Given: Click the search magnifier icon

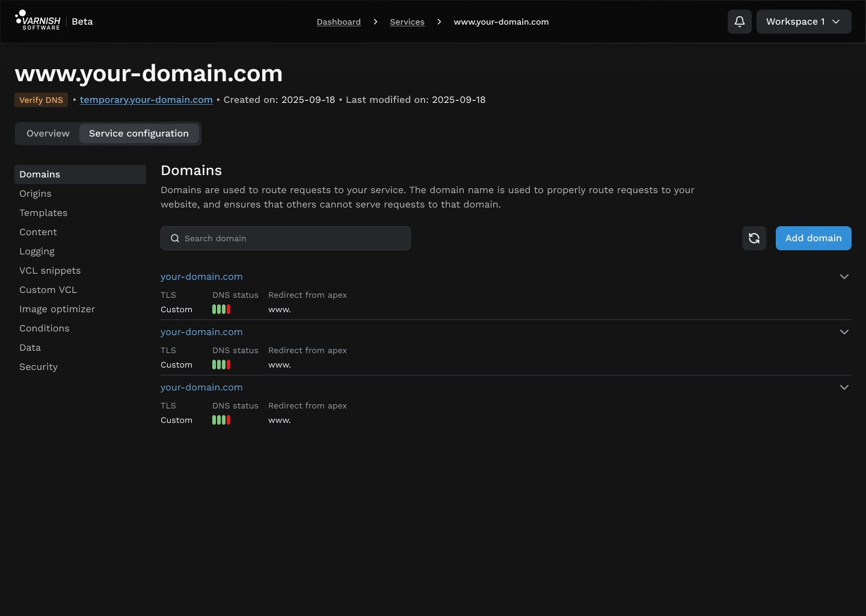Looking at the screenshot, I should pyautogui.click(x=175, y=238).
